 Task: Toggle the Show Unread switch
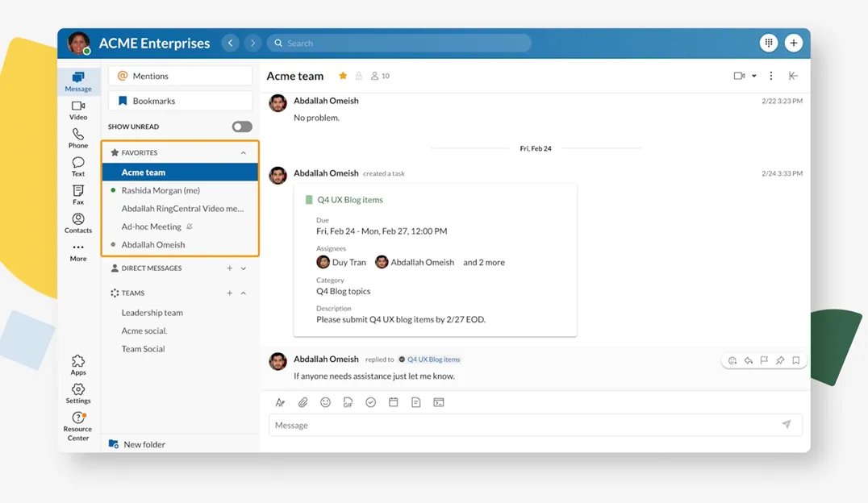242,127
